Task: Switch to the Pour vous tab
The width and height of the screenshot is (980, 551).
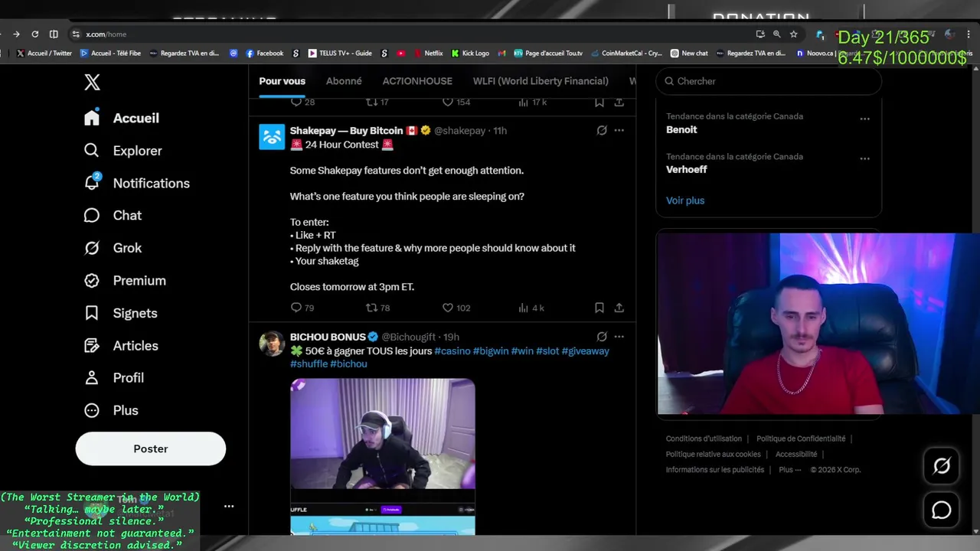Action: pos(282,81)
